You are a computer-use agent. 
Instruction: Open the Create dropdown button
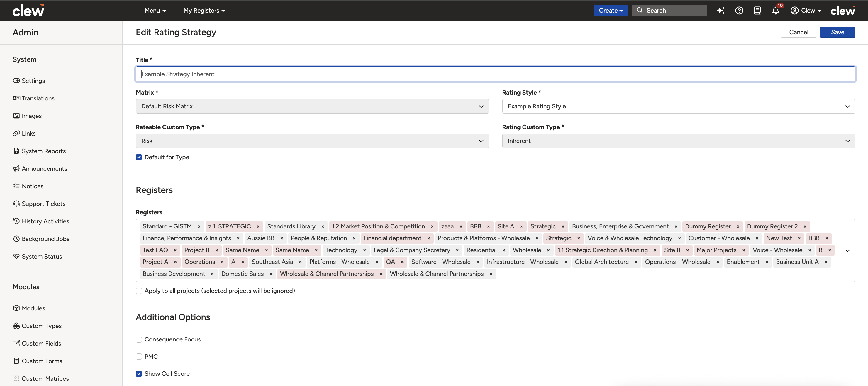pyautogui.click(x=610, y=11)
